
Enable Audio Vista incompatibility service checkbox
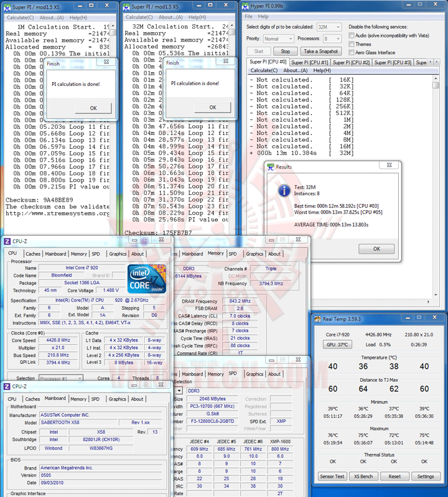[x=352, y=35]
